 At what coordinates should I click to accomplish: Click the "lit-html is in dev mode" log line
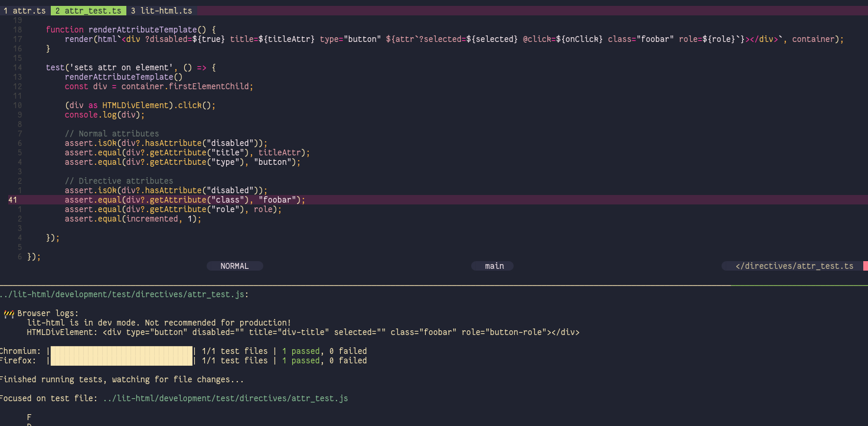159,323
